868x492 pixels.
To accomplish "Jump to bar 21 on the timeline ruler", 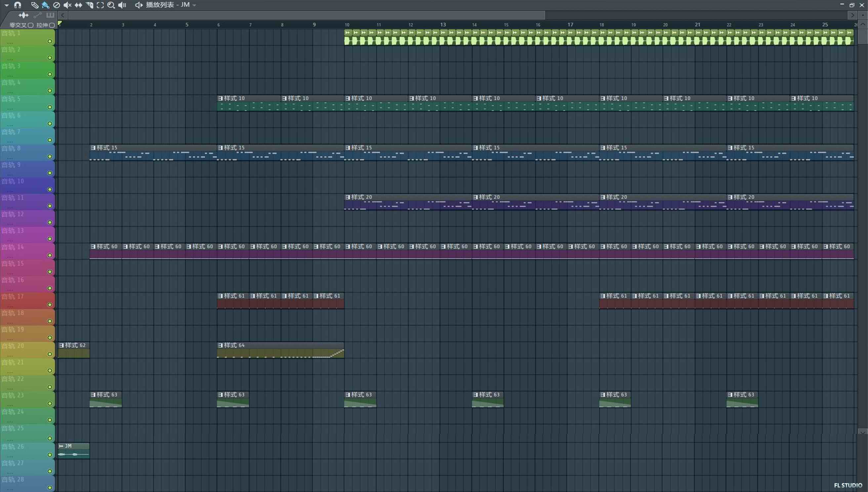I will point(698,25).
